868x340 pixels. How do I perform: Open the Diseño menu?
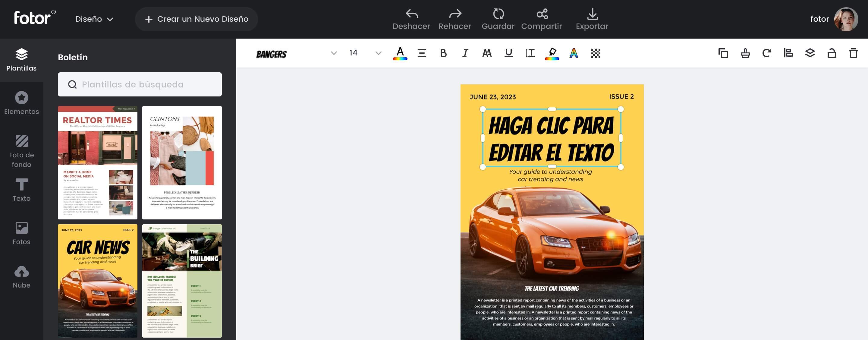click(x=94, y=19)
